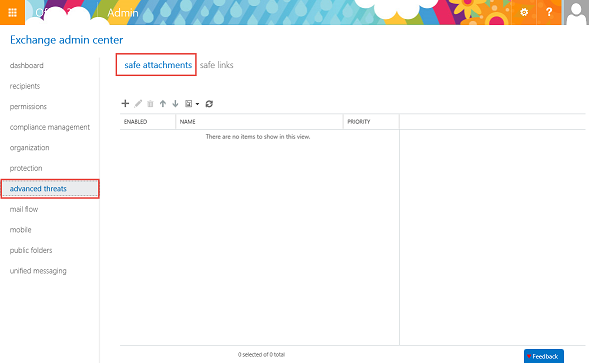Image resolution: width=589 pixels, height=363 pixels.
Task: Click the Exchange admin center title
Action: [x=66, y=40]
